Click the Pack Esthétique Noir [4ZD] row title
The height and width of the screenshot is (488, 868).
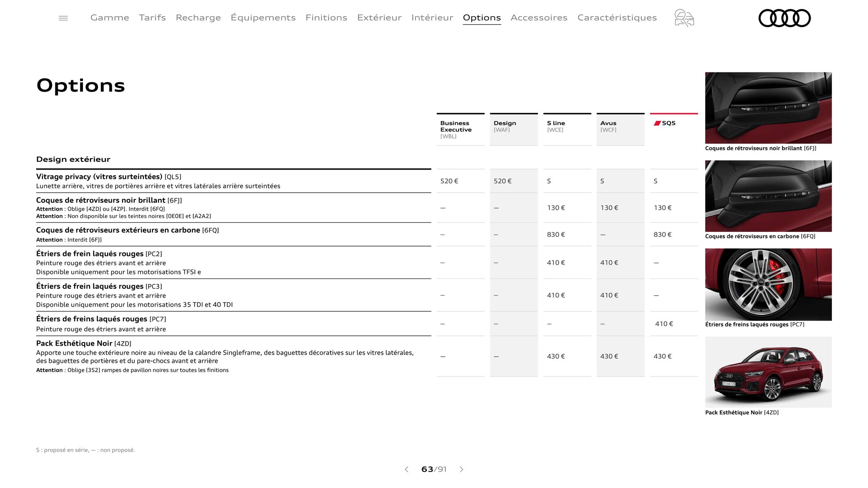(83, 343)
